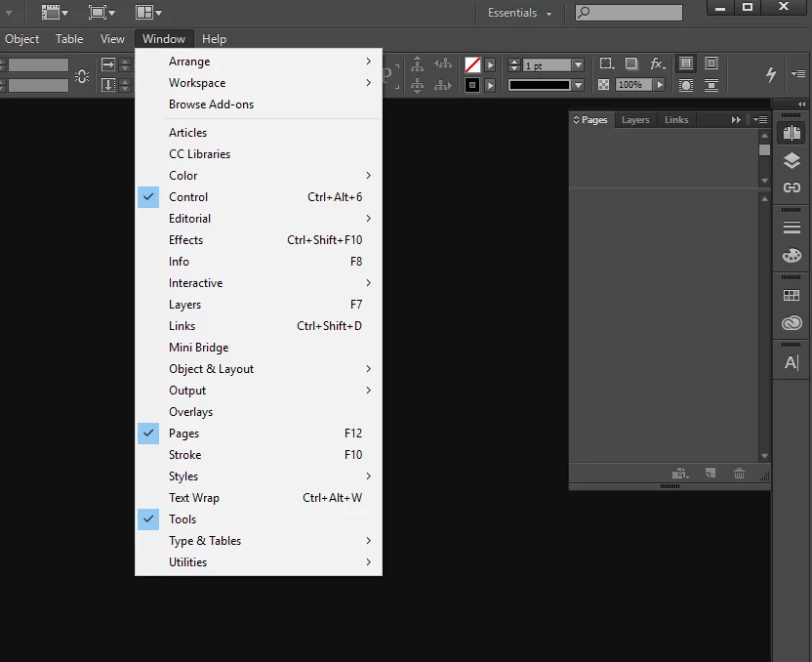Open the Essentials workspace dropdown

coord(520,13)
